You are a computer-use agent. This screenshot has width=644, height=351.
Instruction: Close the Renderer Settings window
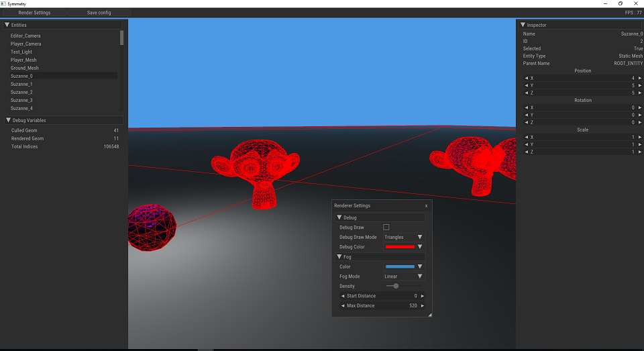427,206
